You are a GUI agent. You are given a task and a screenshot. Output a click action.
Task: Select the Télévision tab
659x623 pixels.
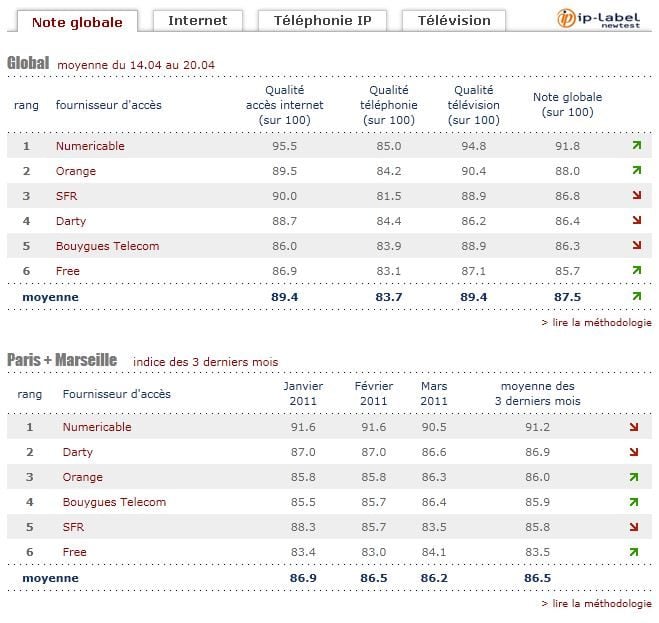454,20
